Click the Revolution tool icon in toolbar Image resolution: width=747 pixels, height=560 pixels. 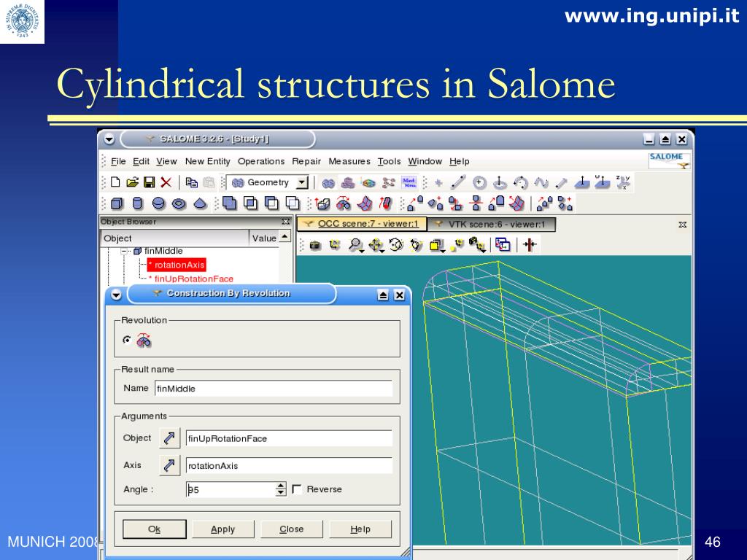[x=344, y=204]
